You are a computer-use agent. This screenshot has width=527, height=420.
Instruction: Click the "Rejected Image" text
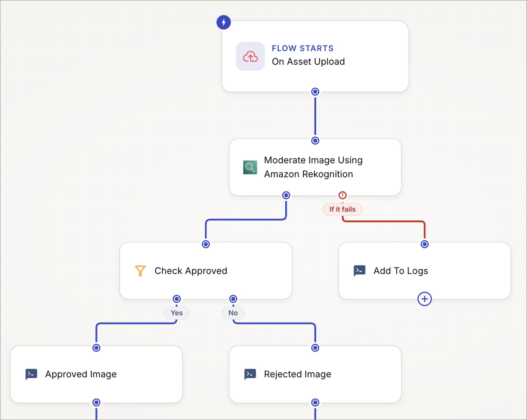(x=298, y=374)
